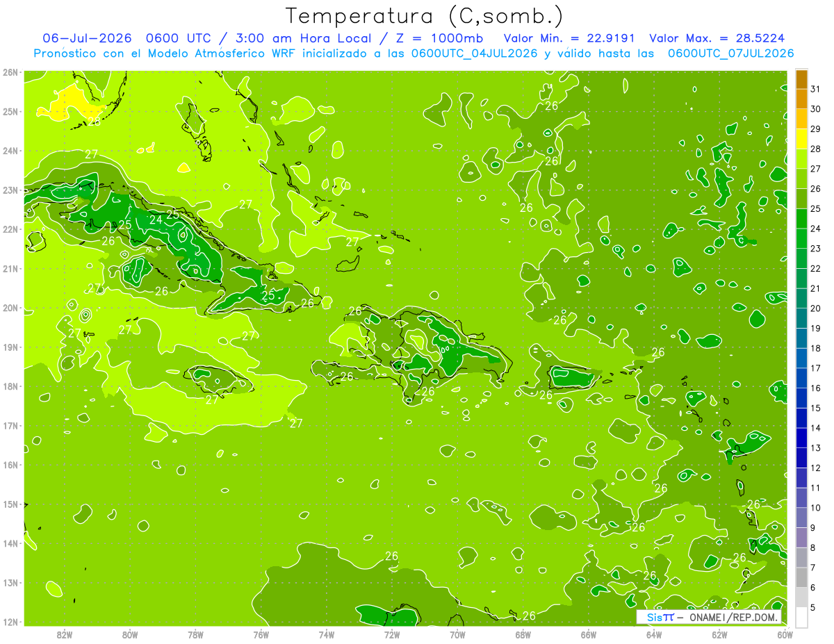Pick the blue legend band between 16 and 17

pyautogui.click(x=801, y=378)
